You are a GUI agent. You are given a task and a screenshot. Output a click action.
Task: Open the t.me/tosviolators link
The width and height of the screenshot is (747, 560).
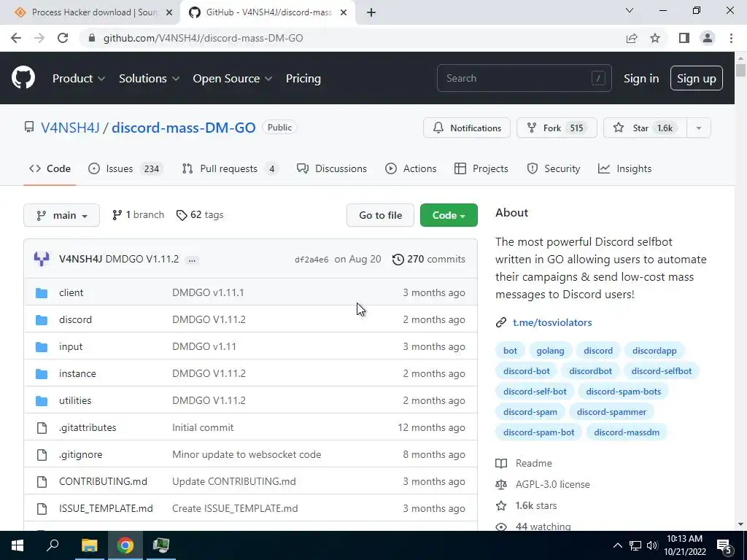tap(552, 322)
